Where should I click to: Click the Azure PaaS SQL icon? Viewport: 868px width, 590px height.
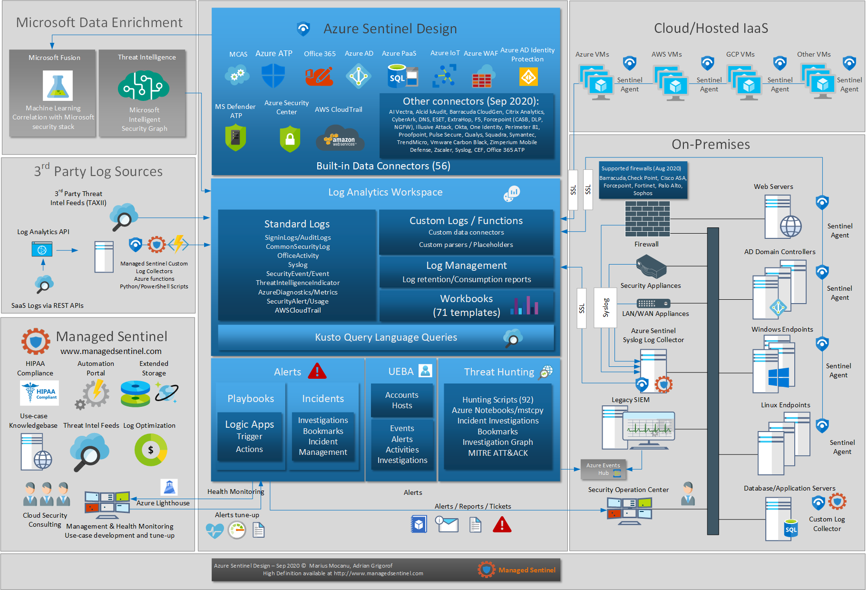pos(402,76)
